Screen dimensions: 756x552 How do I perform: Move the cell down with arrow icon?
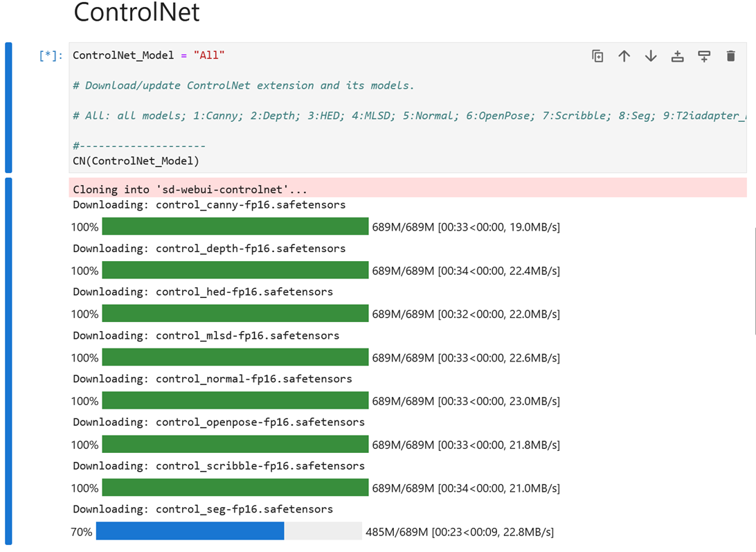(x=651, y=56)
